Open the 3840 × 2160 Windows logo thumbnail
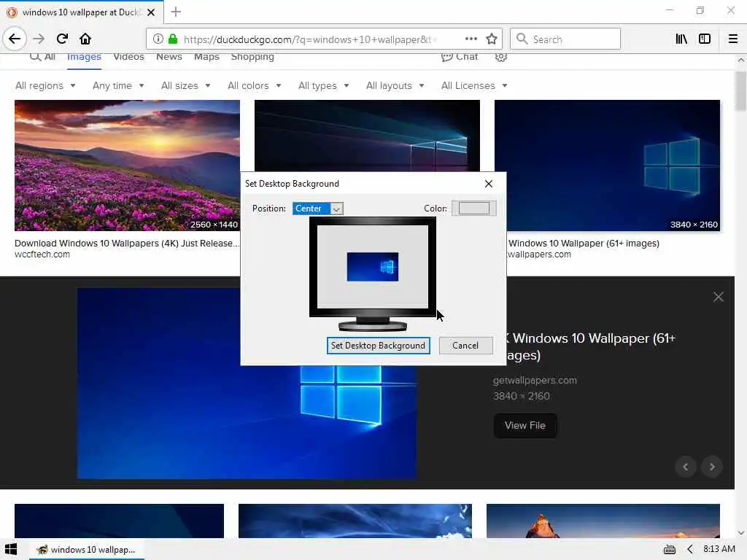The image size is (747, 560). [607, 166]
